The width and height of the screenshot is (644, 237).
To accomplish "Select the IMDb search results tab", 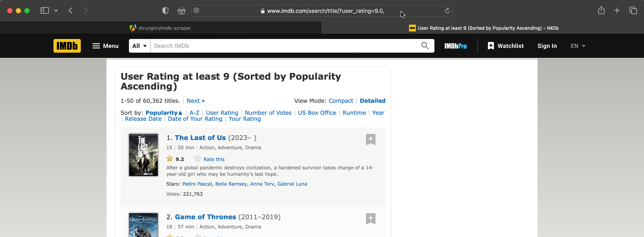I will tap(483, 28).
